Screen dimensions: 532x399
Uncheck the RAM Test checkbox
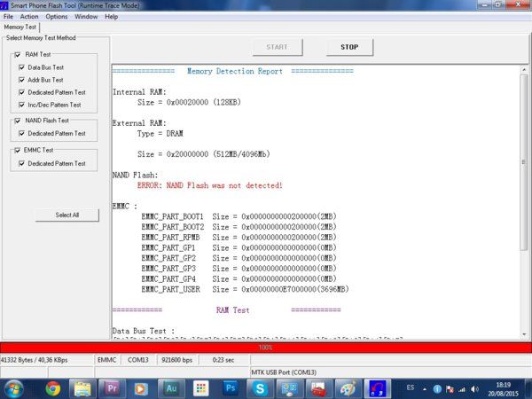point(18,55)
